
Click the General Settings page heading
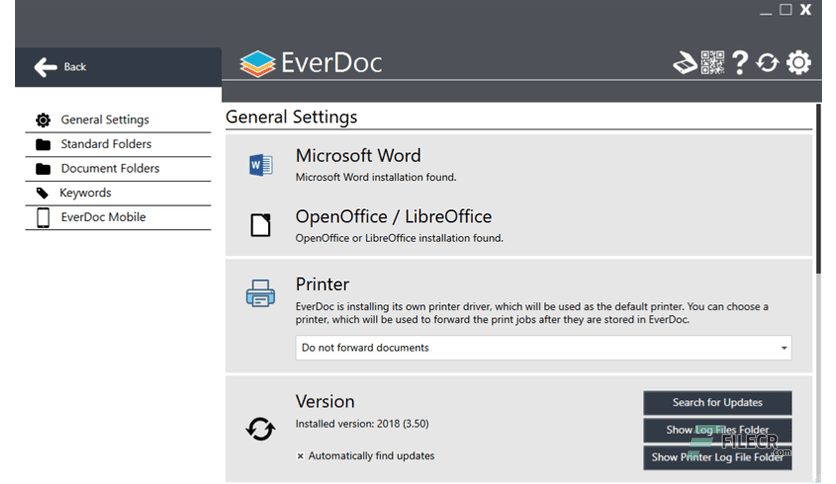[x=291, y=117]
